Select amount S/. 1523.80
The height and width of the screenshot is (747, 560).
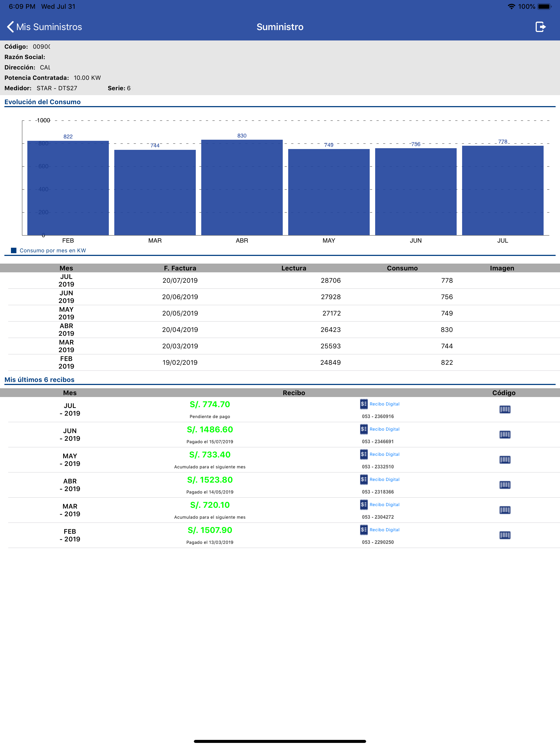pos(210,480)
